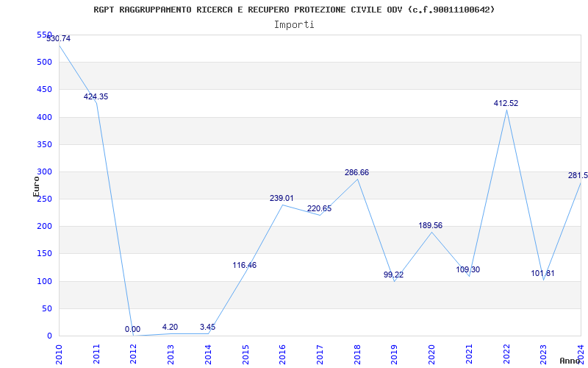Click the 450 y-axis tick label

click(44, 89)
